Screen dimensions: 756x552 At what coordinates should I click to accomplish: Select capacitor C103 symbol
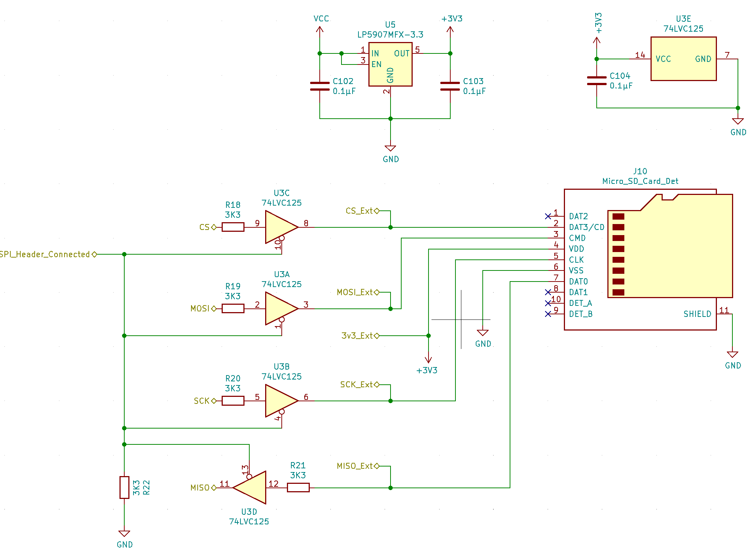450,86
